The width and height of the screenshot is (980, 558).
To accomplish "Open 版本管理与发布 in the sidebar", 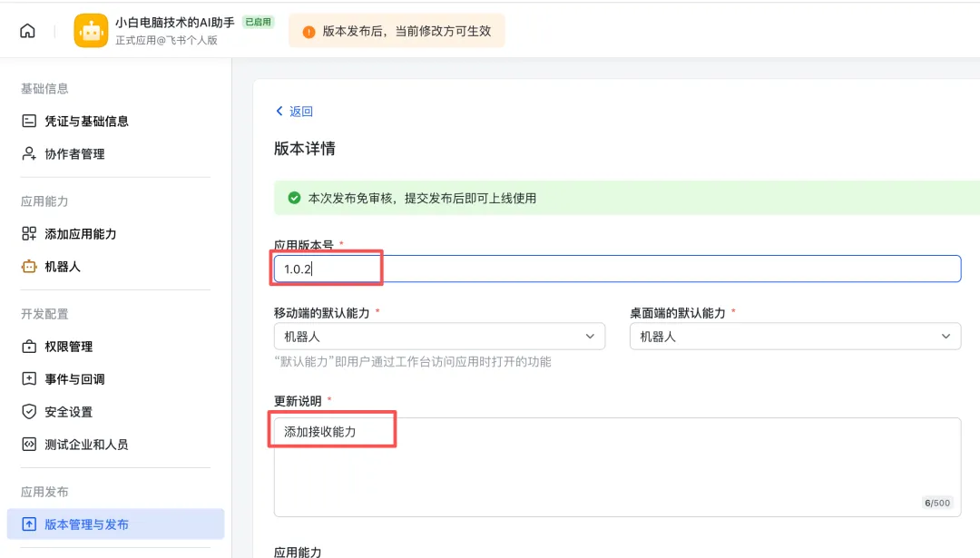I will coord(87,524).
